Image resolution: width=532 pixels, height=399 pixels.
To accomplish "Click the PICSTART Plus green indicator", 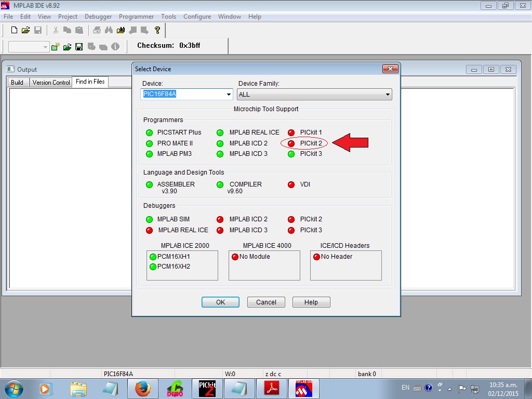I will 149,132.
